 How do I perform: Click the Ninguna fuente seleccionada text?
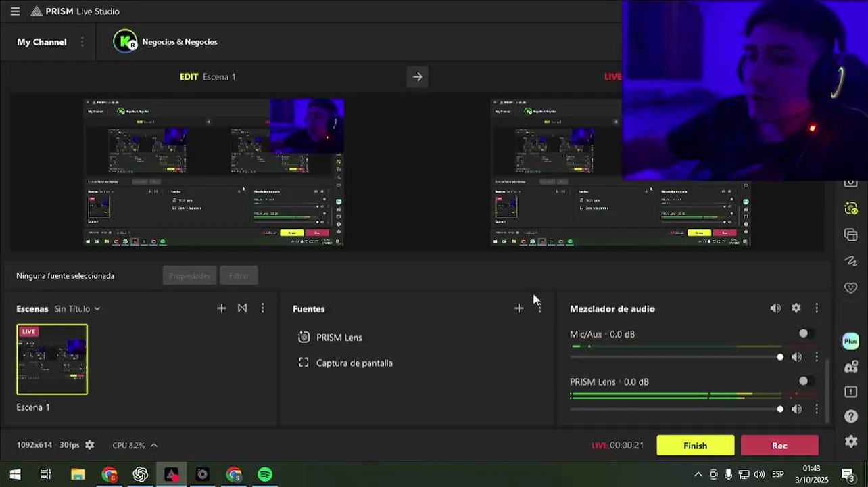(66, 275)
